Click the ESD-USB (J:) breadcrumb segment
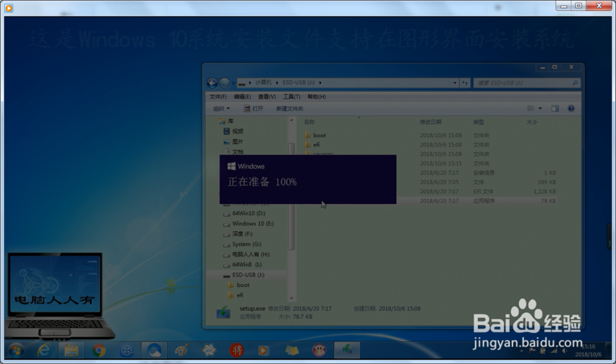Viewport: 616px width, 364px height. pyautogui.click(x=299, y=83)
